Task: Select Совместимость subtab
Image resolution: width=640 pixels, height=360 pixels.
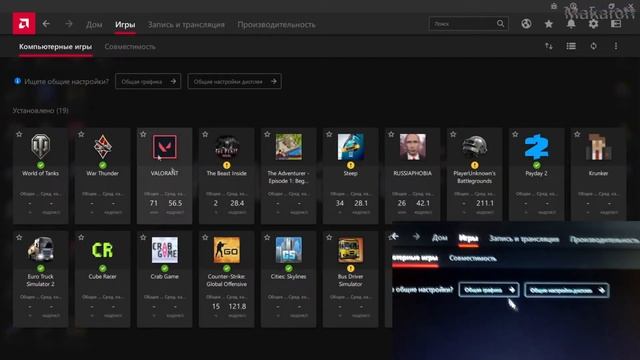Action: pyautogui.click(x=130, y=47)
